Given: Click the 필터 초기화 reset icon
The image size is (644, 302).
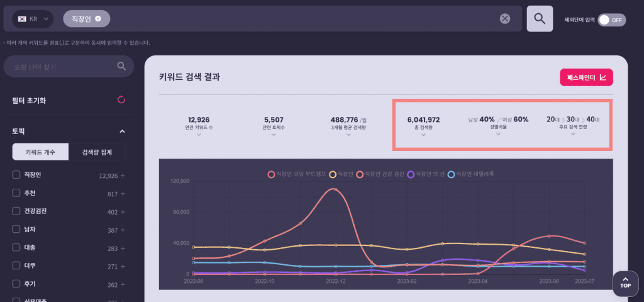Looking at the screenshot, I should [121, 99].
